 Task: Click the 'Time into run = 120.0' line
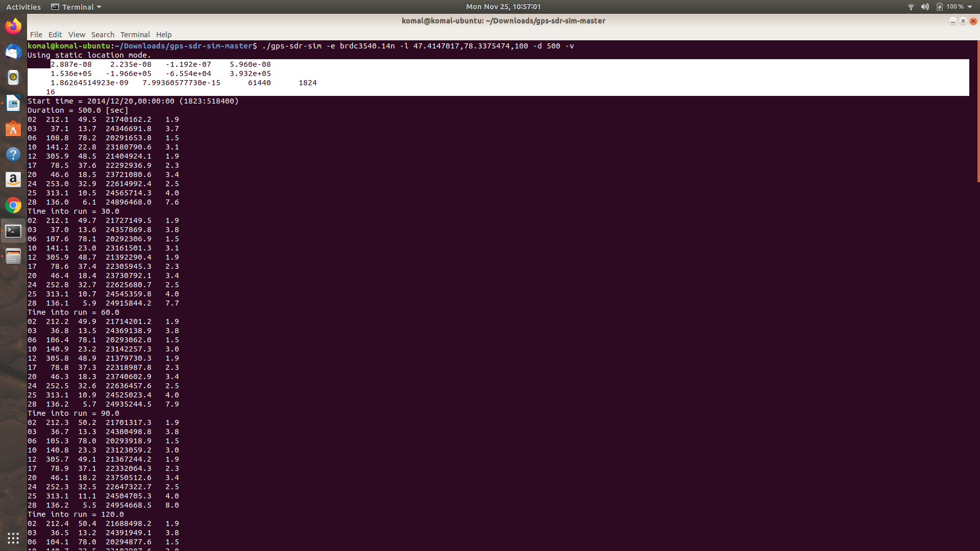click(76, 514)
